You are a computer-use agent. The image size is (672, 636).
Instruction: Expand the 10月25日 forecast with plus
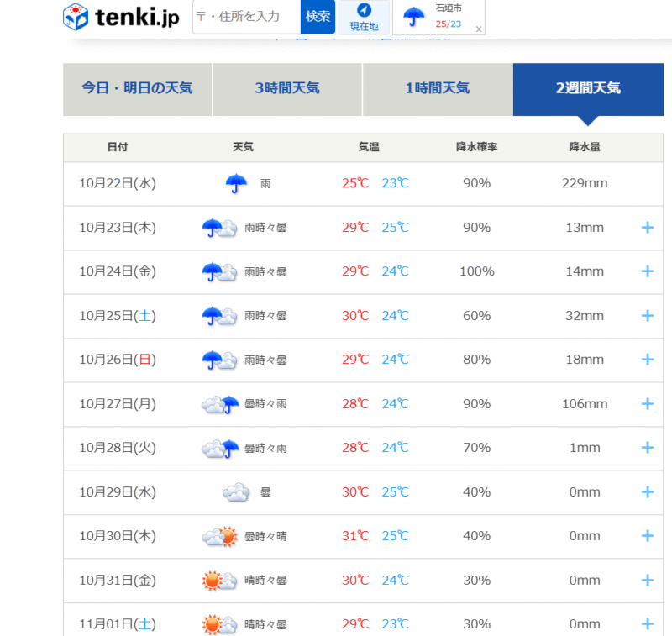click(x=647, y=316)
